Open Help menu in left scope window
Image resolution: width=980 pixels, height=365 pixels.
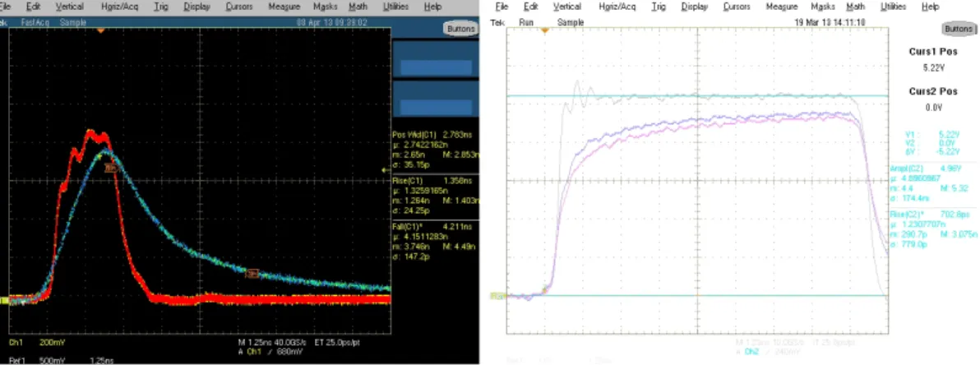point(432,7)
